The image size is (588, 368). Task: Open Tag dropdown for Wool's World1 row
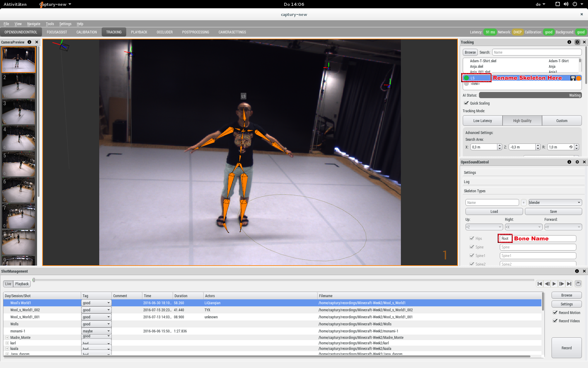point(96,303)
